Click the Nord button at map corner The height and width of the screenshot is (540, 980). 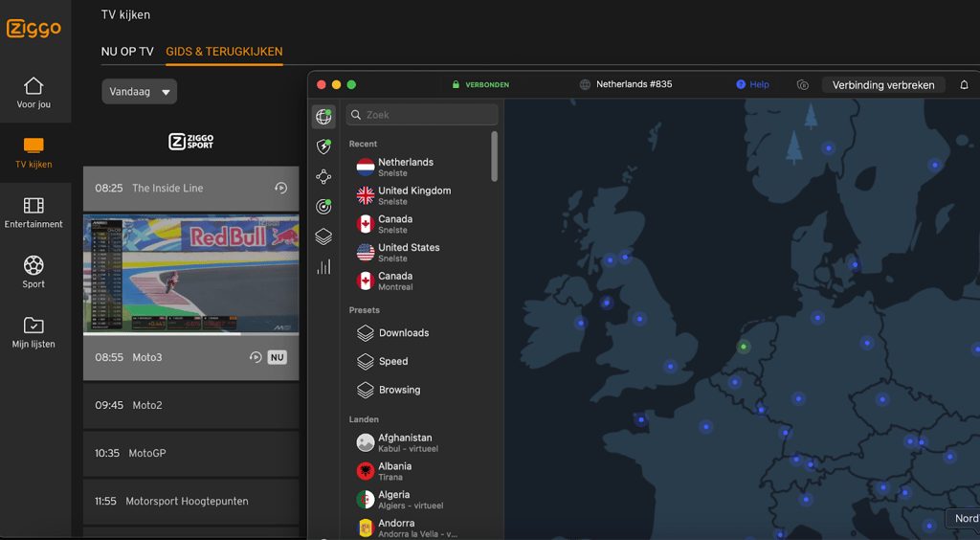[963, 519]
